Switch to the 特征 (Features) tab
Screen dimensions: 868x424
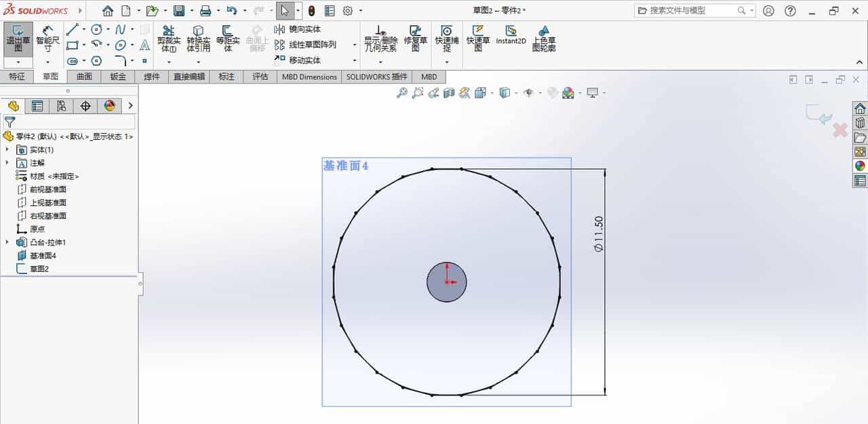tap(17, 77)
